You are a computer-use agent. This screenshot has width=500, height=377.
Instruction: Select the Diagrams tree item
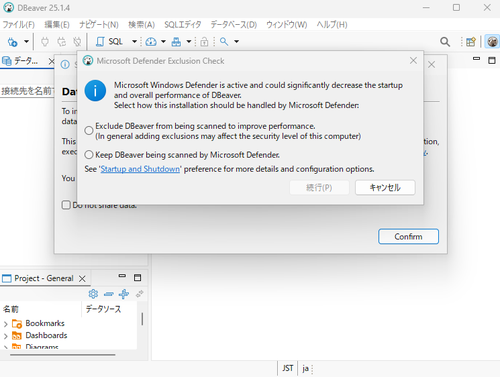pyautogui.click(x=42, y=347)
